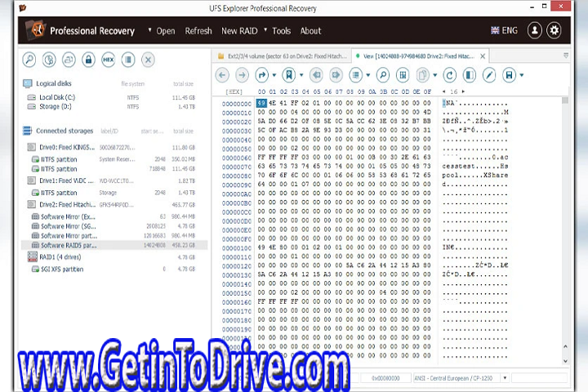The height and width of the screenshot is (392, 588).
Task: Switch to the Ext2/3/4 volume tab
Action: pos(282,56)
